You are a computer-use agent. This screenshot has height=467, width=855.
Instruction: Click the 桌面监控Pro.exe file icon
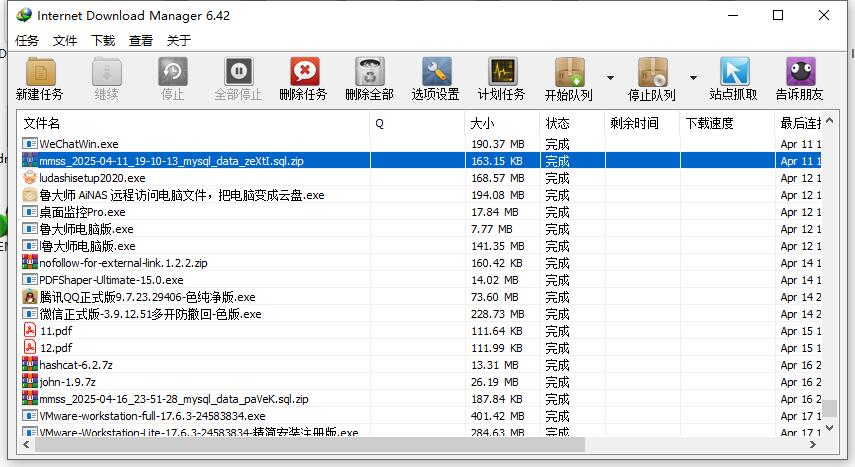pyautogui.click(x=29, y=211)
